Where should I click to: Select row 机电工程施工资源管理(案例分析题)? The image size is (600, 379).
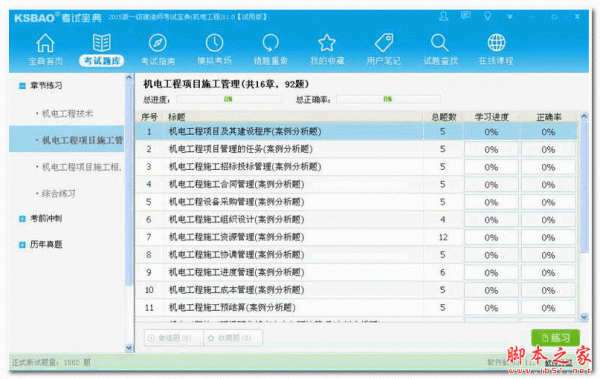coord(357,237)
